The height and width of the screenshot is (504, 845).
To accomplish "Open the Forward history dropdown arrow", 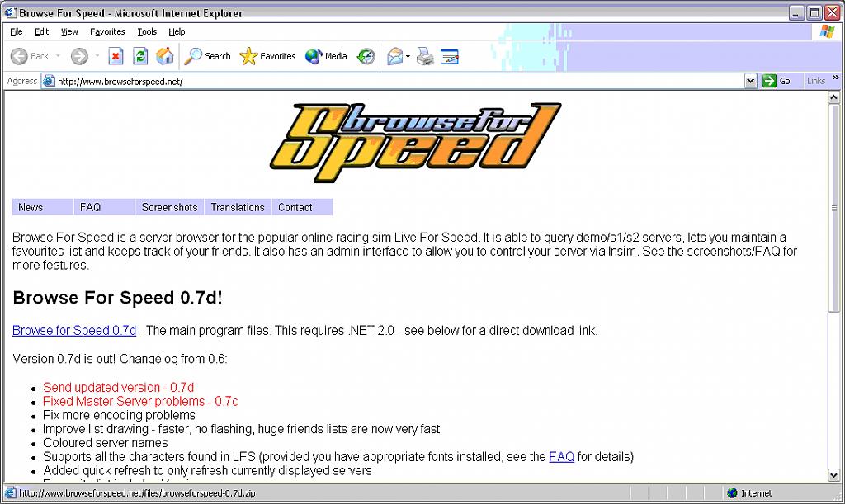I will 97,56.
